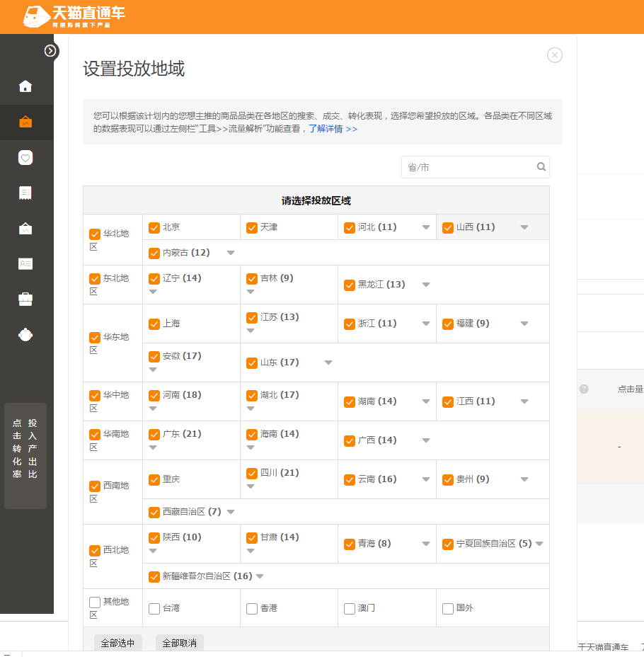644x657 pixels.
Task: Toggle the 华东地区 region checkbox
Action: tap(95, 338)
